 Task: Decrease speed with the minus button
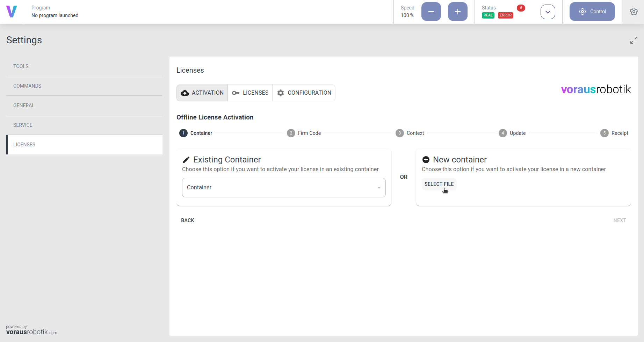[431, 12]
